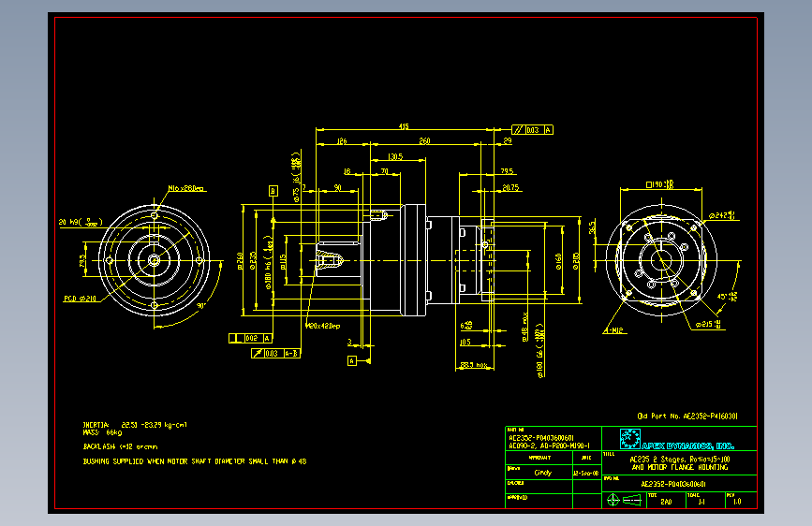Viewport: 812px width, 526px height.
Task: Click the □190 square flange dimension
Action: coord(659,184)
